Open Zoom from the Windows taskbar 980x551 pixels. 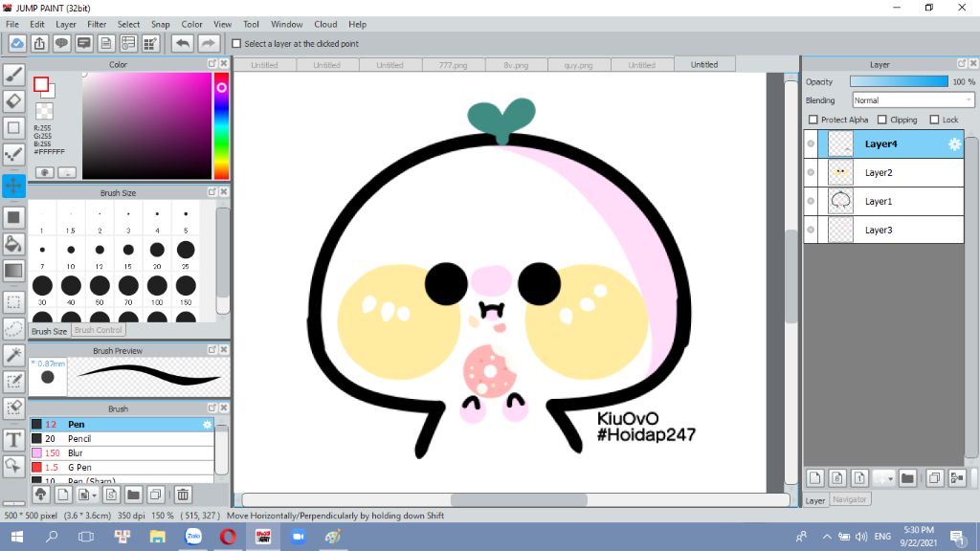coord(299,537)
